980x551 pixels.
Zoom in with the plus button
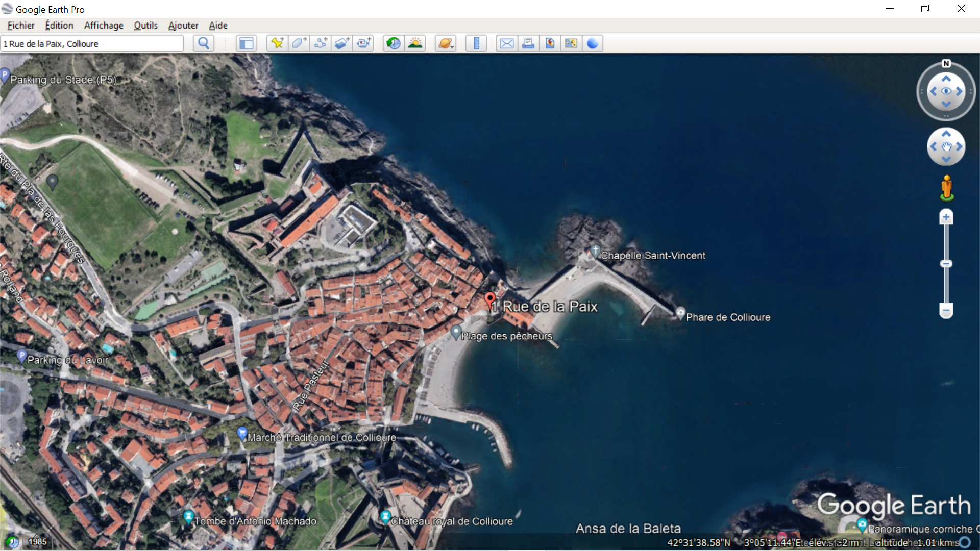tap(946, 217)
